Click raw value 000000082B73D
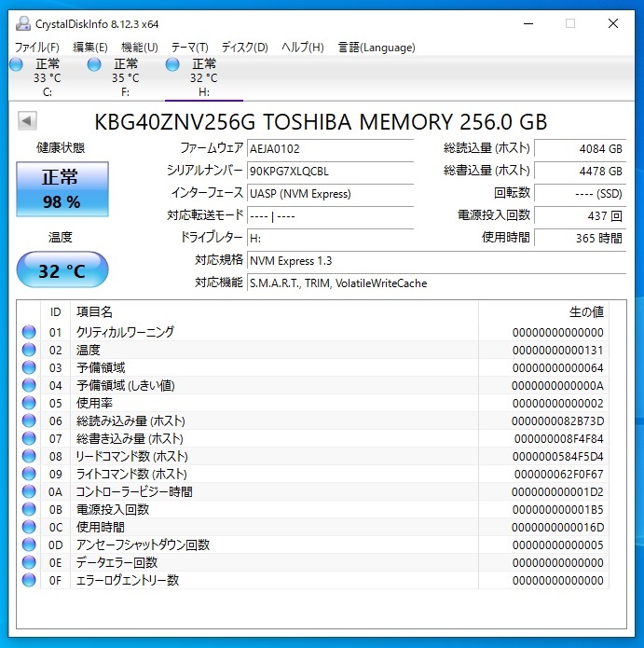Viewport: 644px width, 648px height. pyautogui.click(x=557, y=421)
